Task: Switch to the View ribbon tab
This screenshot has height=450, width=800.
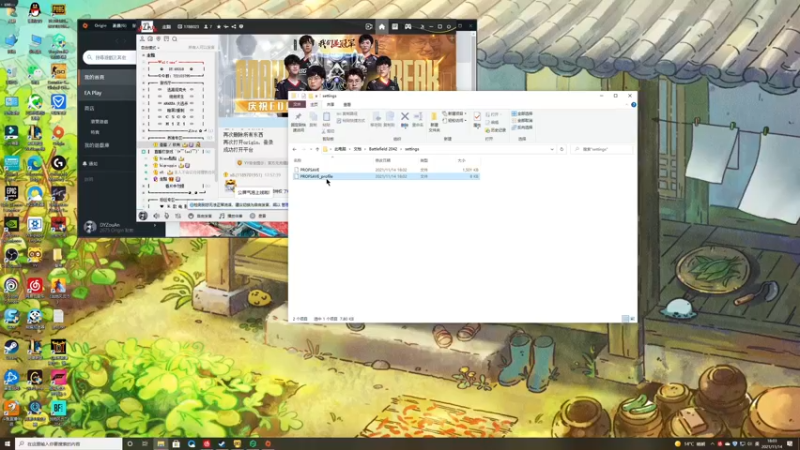Action: point(347,104)
